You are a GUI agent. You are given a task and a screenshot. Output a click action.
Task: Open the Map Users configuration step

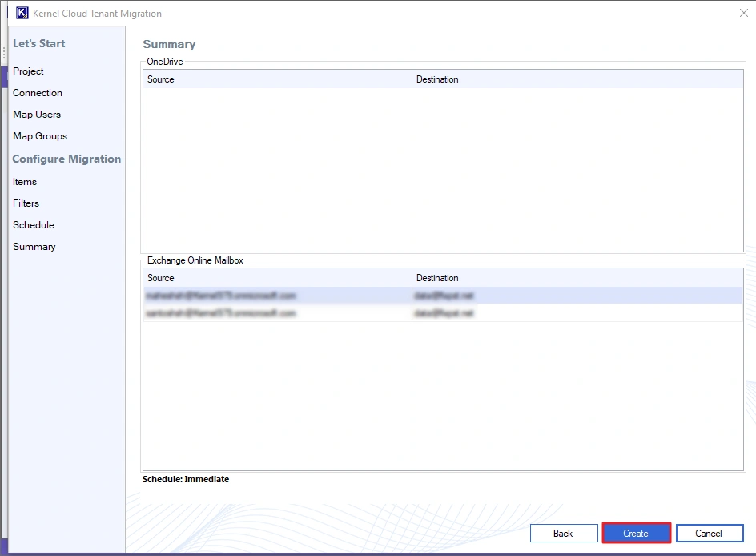click(36, 115)
